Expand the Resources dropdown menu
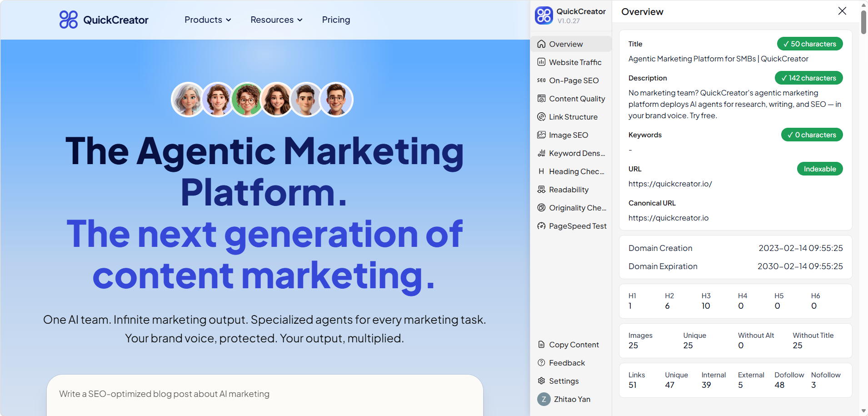The height and width of the screenshot is (416, 868). pos(276,20)
